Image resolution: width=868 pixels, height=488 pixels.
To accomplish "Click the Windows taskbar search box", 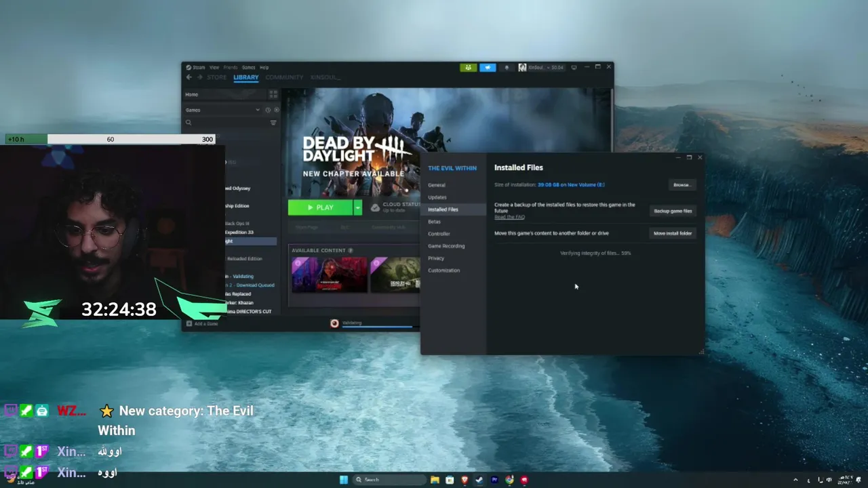I will (x=390, y=480).
